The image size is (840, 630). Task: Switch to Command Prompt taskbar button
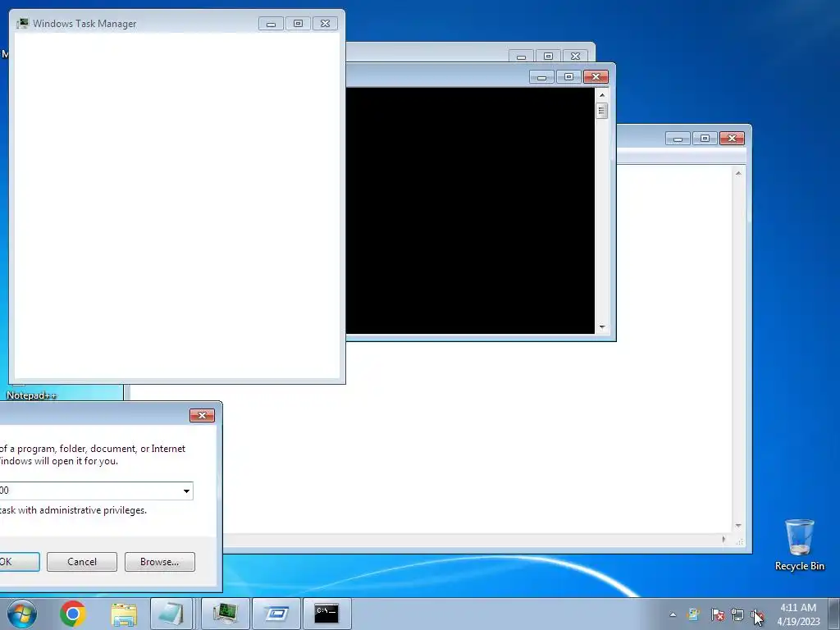tap(327, 614)
